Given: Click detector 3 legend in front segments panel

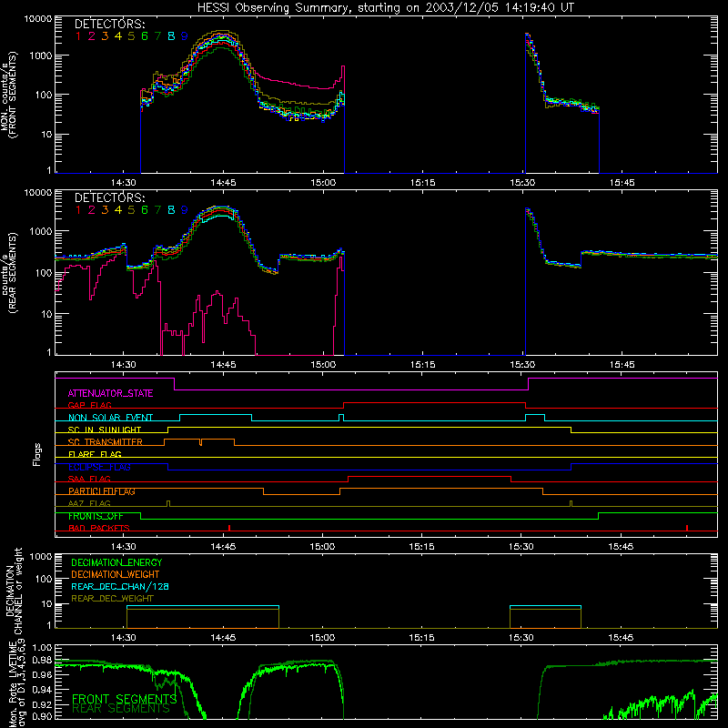Looking at the screenshot, I should coord(105,36).
